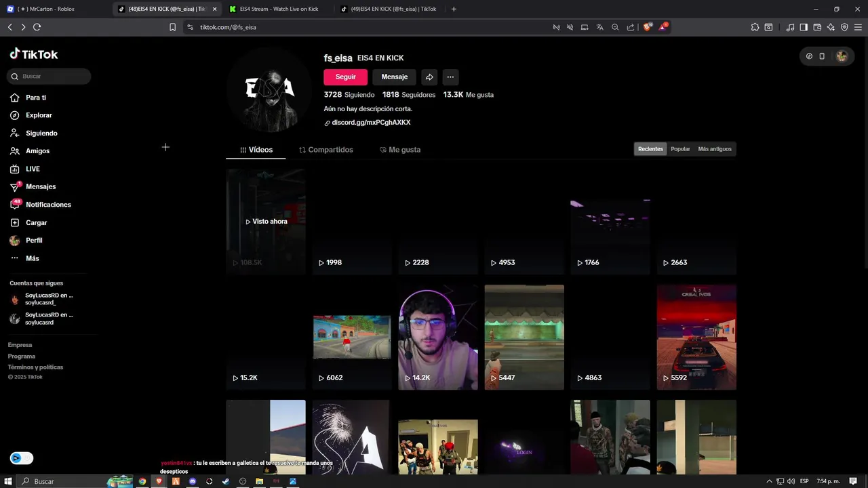Click the zoom out magnifier icon
The image size is (868, 488).
coord(615,27)
